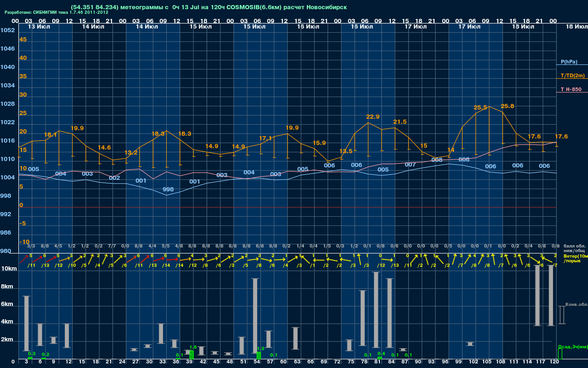Click the '13 Июл' date label
Image resolution: width=588 pixels, height=368 pixels.
[x=39, y=27]
